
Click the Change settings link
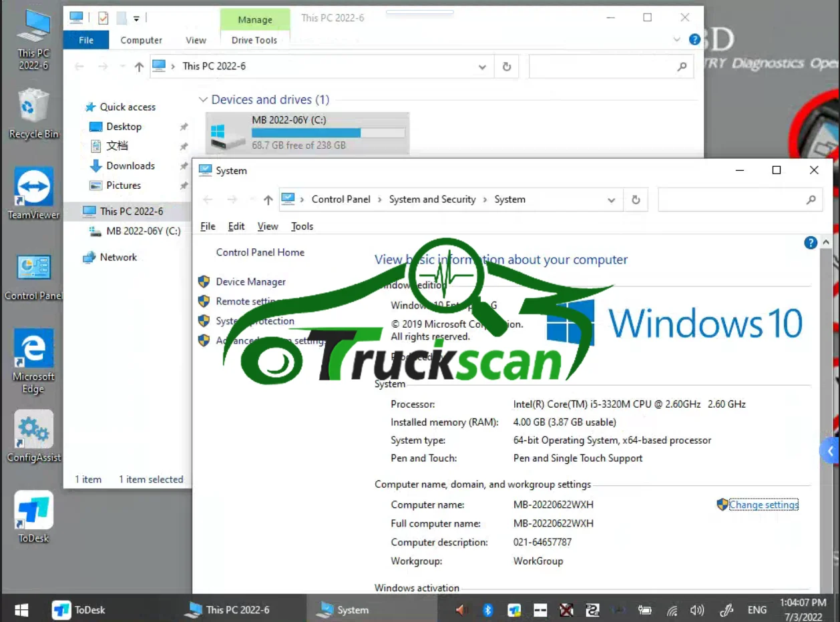pyautogui.click(x=764, y=505)
